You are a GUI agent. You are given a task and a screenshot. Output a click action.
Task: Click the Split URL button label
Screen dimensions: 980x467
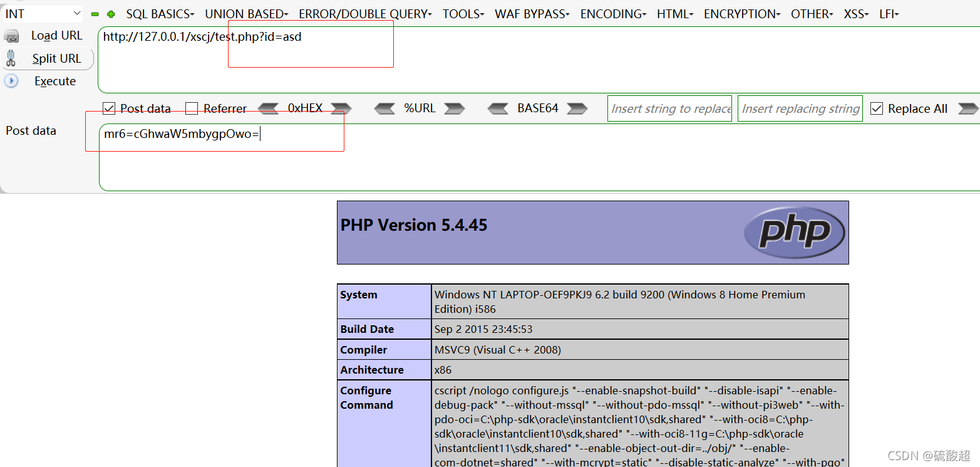[57, 58]
